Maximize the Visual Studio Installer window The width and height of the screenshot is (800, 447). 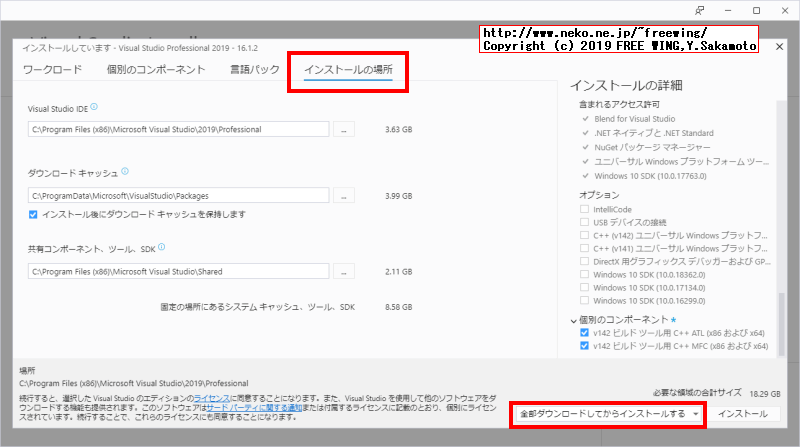coord(757,10)
